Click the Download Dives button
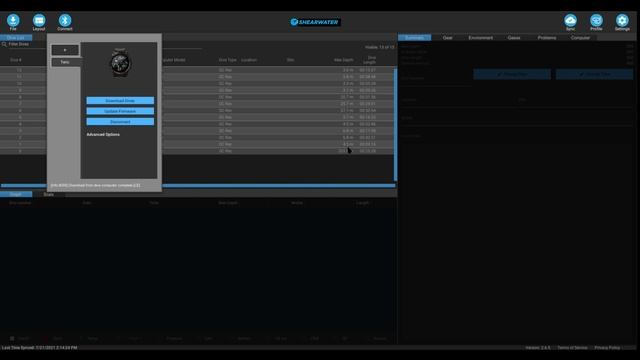The image size is (640, 360). [120, 100]
